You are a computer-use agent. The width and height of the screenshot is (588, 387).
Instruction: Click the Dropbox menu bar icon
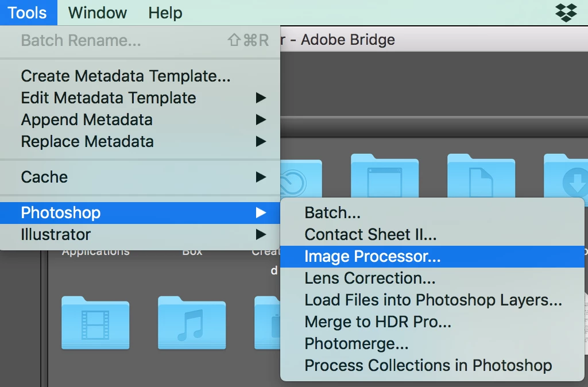566,13
